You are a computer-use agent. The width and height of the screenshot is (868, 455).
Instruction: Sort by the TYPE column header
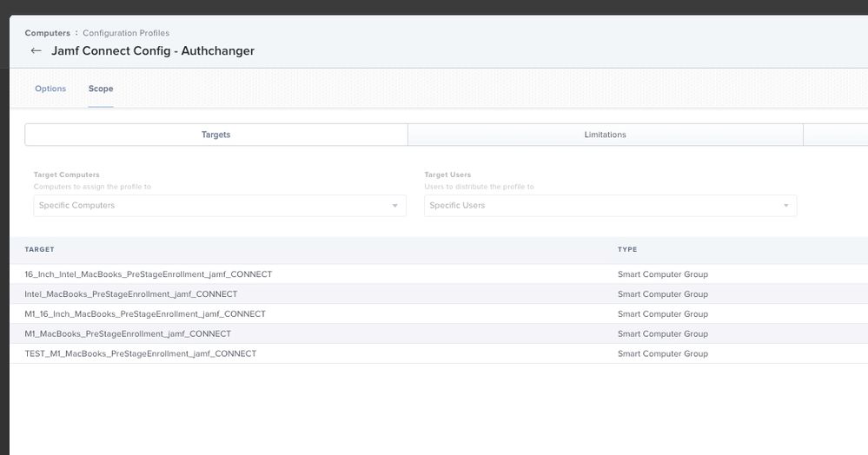pyautogui.click(x=627, y=249)
